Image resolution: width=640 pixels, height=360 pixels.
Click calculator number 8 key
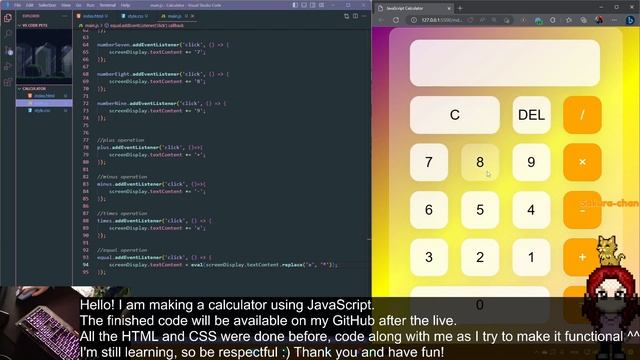480,162
